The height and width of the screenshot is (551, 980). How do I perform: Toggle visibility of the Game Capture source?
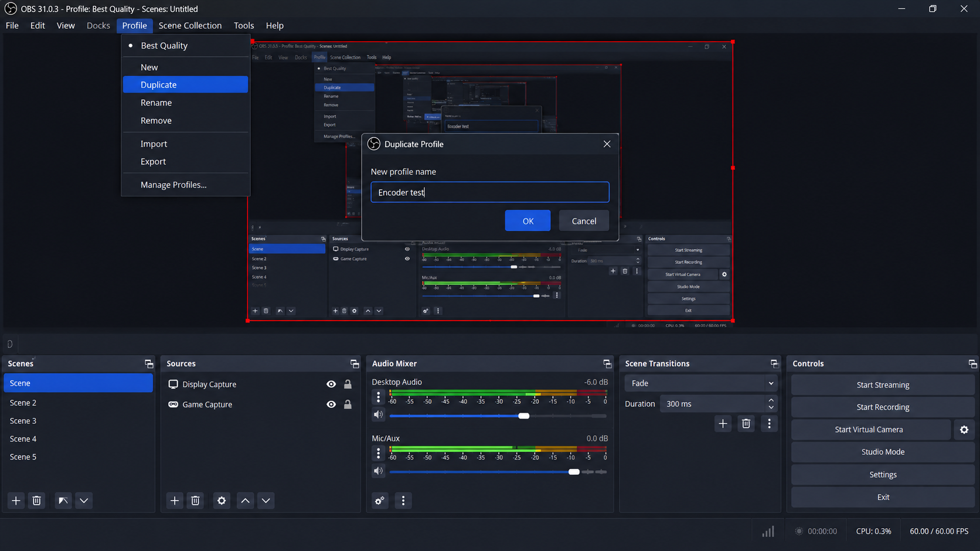click(331, 404)
